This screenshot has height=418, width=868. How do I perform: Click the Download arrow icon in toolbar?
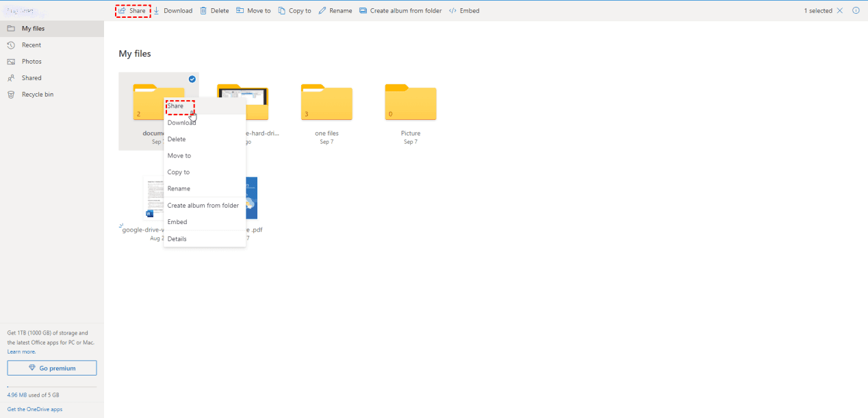[x=156, y=11]
